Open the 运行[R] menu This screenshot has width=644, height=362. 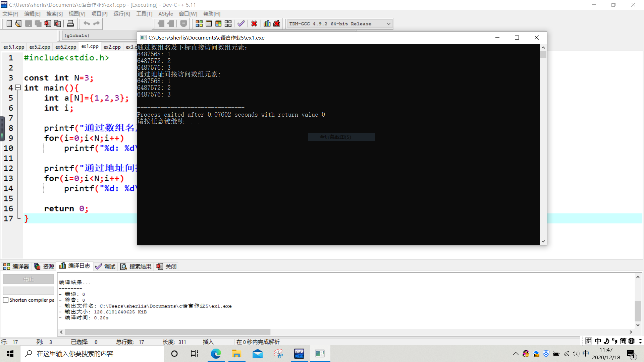coord(121,14)
